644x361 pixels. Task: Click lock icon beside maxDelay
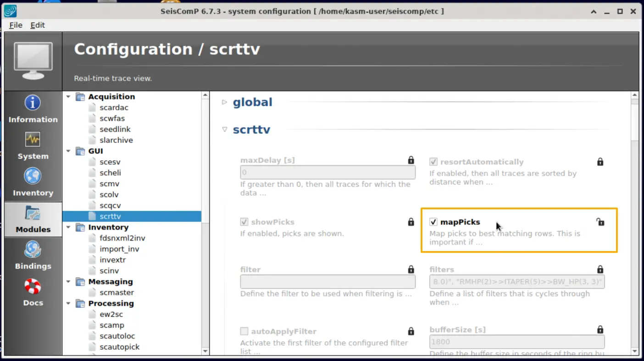point(411,160)
